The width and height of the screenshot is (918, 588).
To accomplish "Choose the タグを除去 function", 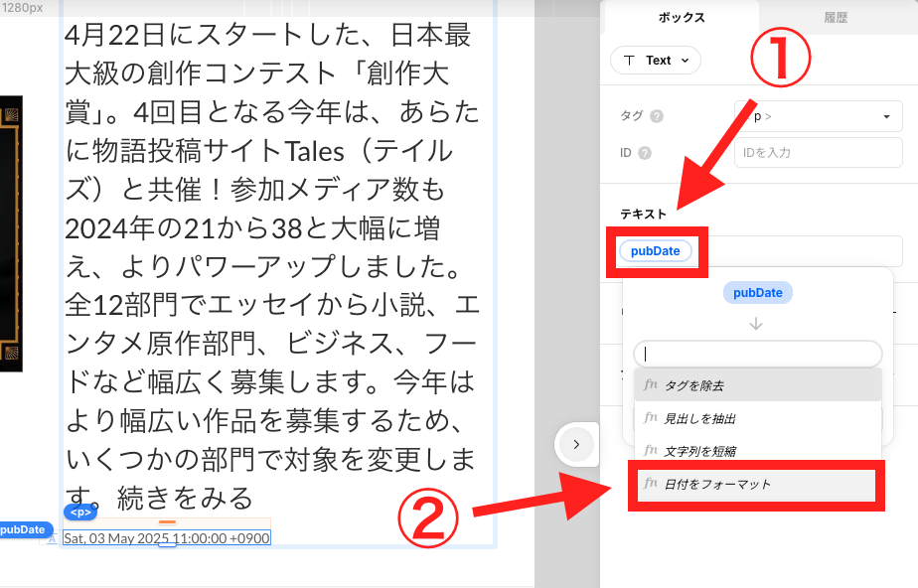I will pyautogui.click(x=758, y=385).
